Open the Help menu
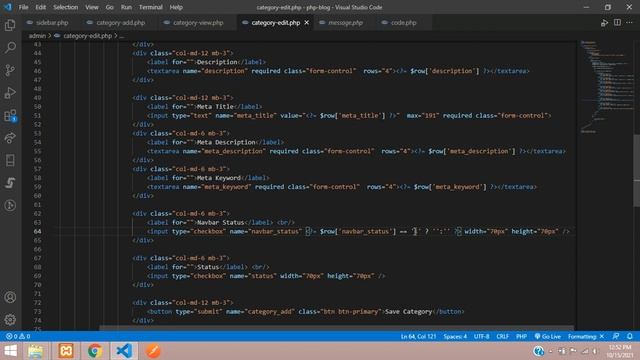The width and height of the screenshot is (640, 360). (x=176, y=7)
